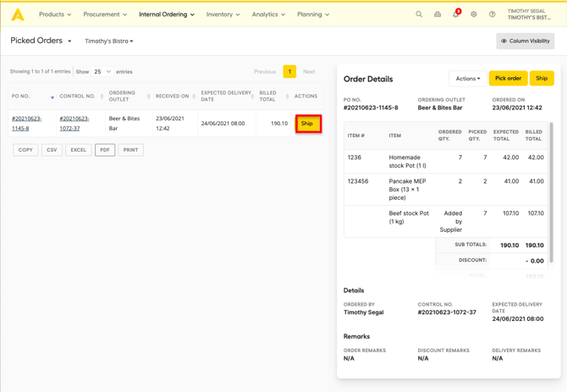This screenshot has height=392, width=567.
Task: Select Homemade stock Pot item row
Action: [x=445, y=162]
